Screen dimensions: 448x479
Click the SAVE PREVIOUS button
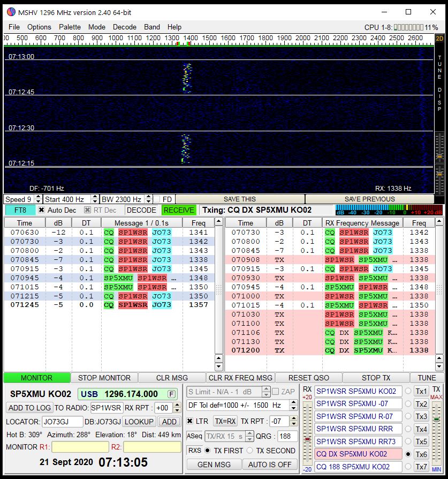tap(369, 199)
